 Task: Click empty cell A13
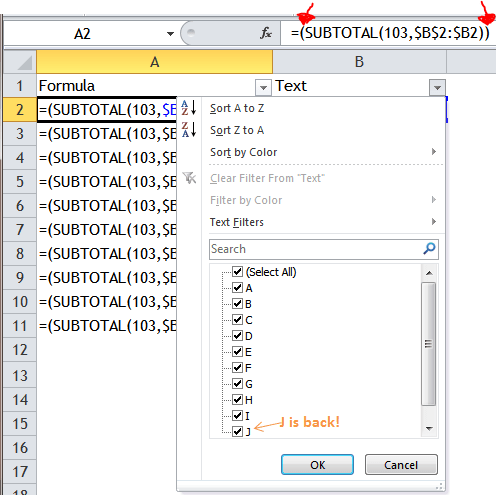107,375
